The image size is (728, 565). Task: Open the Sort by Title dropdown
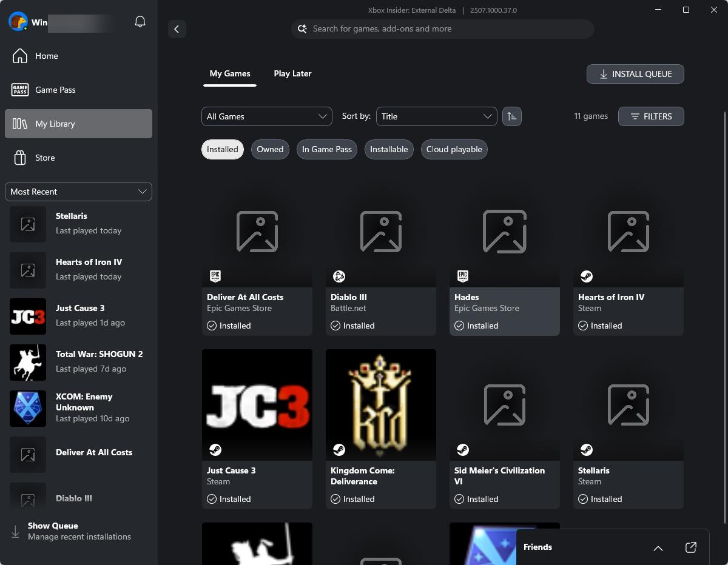point(436,116)
